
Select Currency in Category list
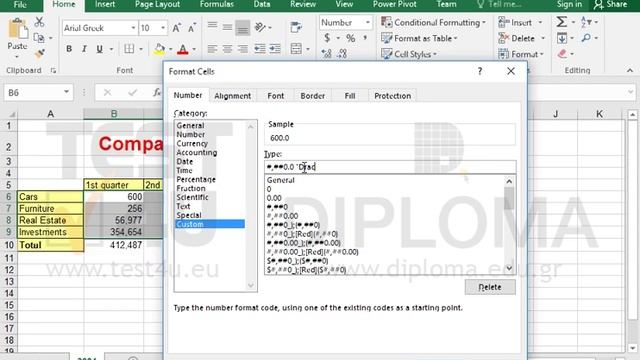click(192, 143)
